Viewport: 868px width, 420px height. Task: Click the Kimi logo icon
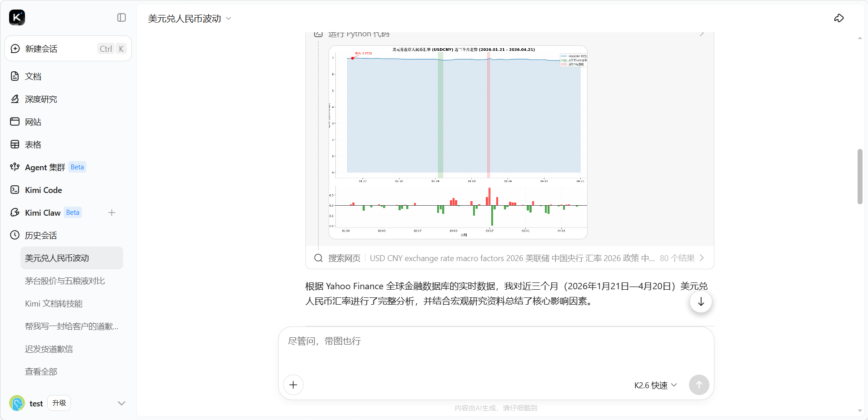pyautogui.click(x=17, y=18)
